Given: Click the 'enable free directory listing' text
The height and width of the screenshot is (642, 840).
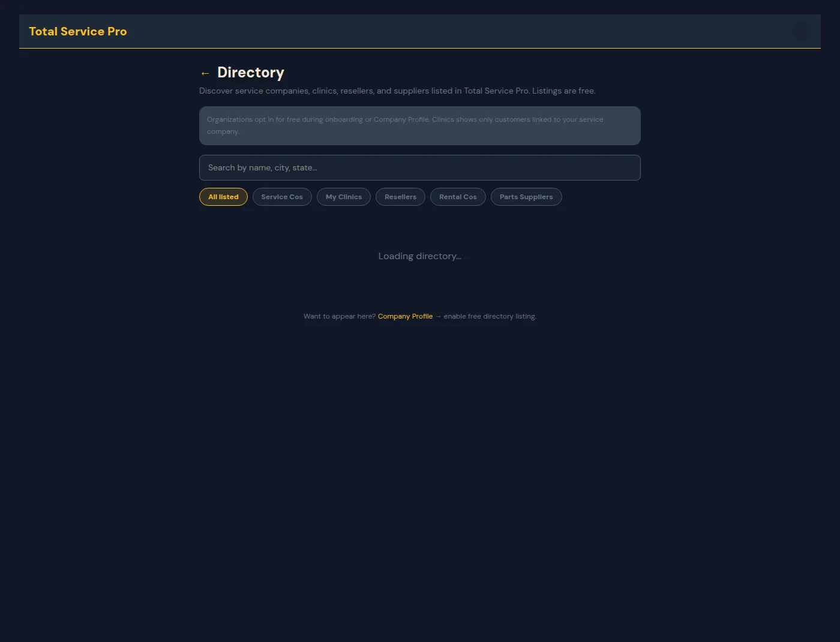Looking at the screenshot, I should tap(490, 316).
